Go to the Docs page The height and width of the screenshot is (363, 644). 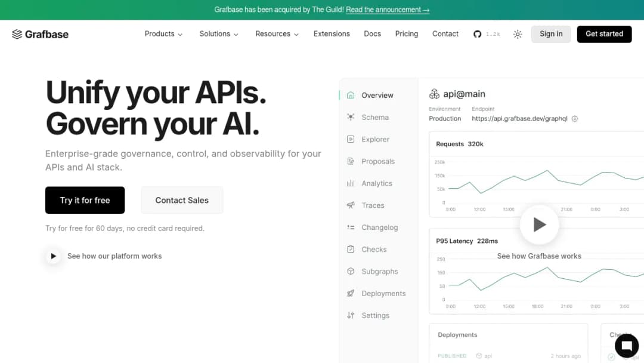[x=372, y=34]
